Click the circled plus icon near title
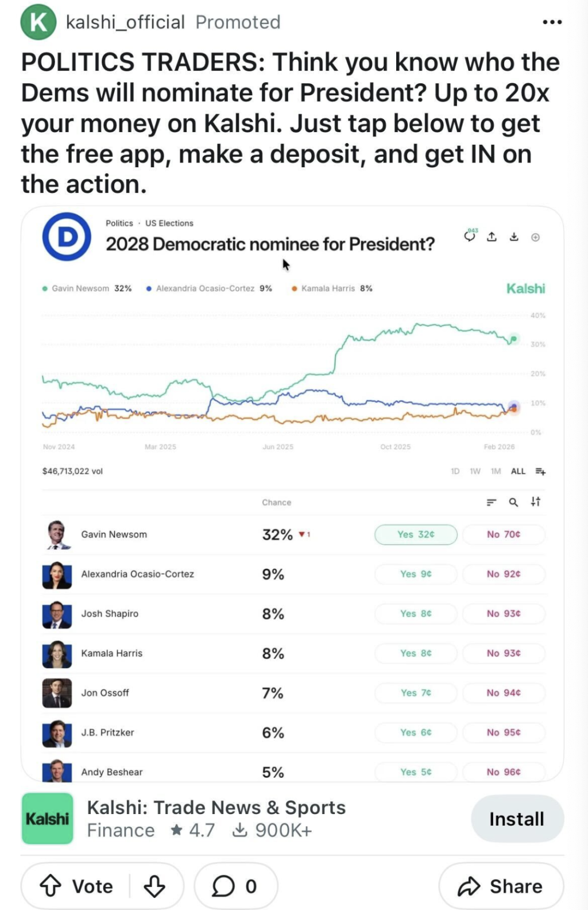The width and height of the screenshot is (588, 910). [535, 237]
